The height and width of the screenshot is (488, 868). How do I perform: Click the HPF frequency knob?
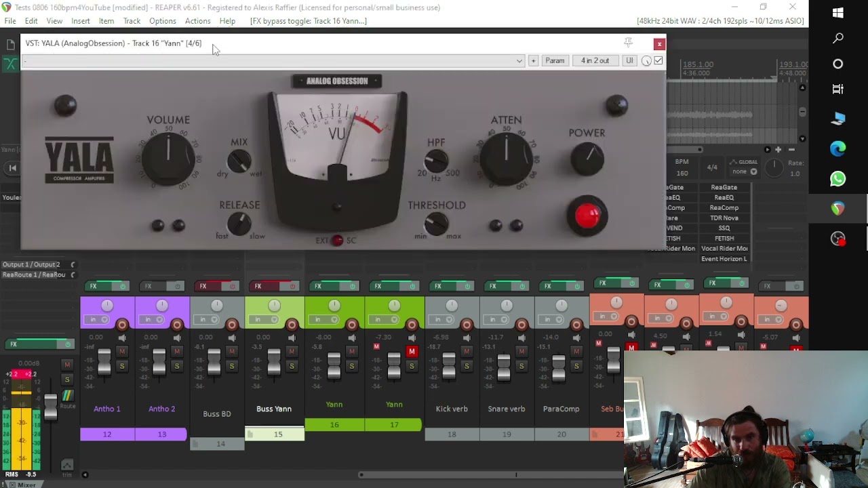click(x=437, y=161)
